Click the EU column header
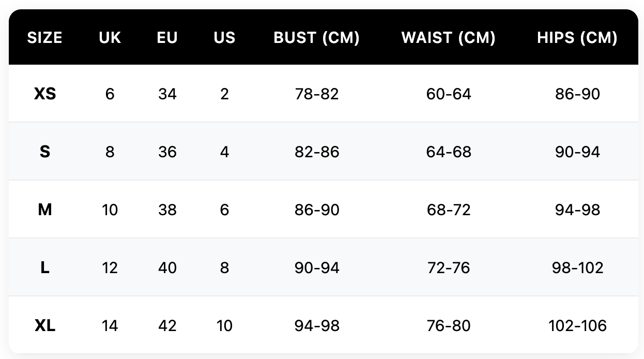Image resolution: width=644 pixels, height=359 pixels. pyautogui.click(x=167, y=38)
